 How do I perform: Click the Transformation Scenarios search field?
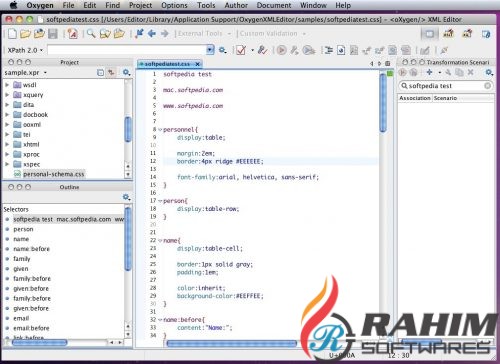click(x=445, y=86)
